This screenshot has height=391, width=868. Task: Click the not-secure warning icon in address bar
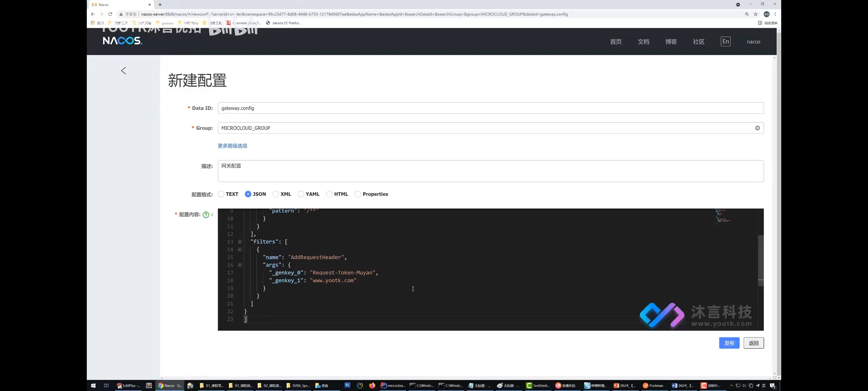click(121, 14)
